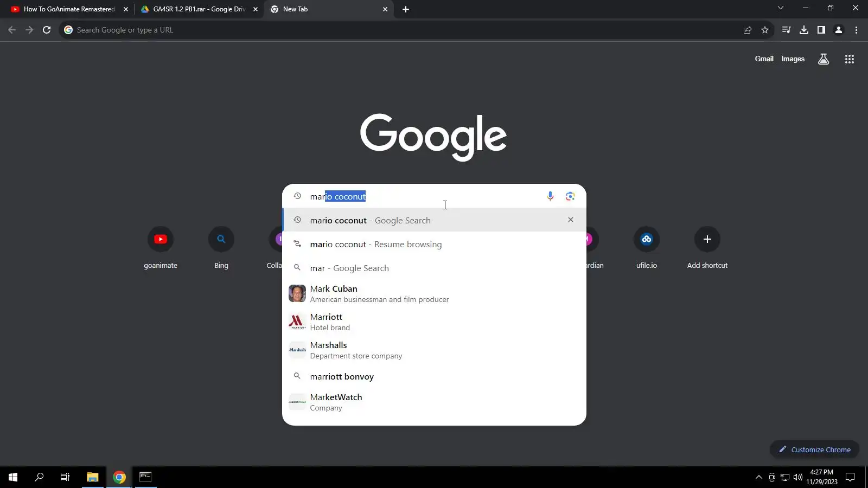Pick the mar Google Search suggestion
The image size is (868, 488).
point(434,268)
